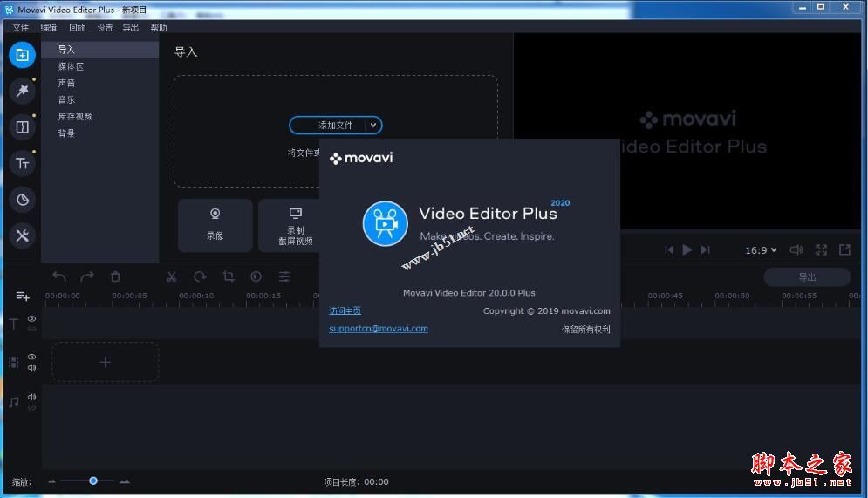The height and width of the screenshot is (498, 868).
Task: Click the Undo arrow in timeline toolbar
Action: tap(59, 276)
